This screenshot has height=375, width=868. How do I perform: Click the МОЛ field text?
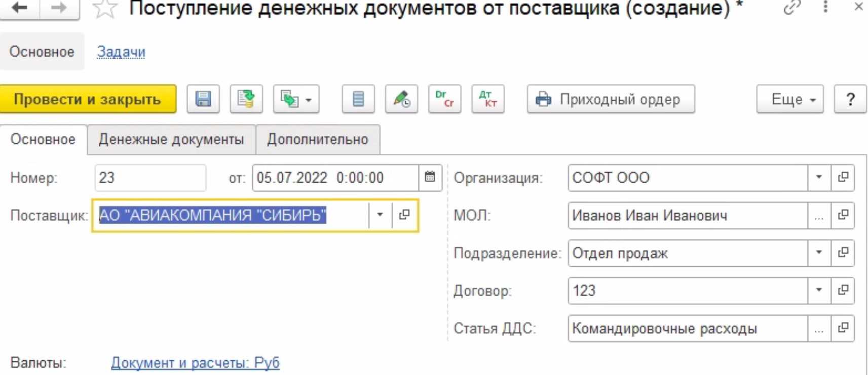coord(688,215)
